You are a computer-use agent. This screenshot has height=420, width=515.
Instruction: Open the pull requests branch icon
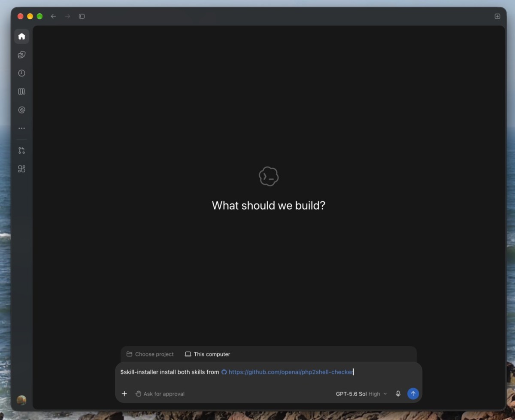coord(21,151)
